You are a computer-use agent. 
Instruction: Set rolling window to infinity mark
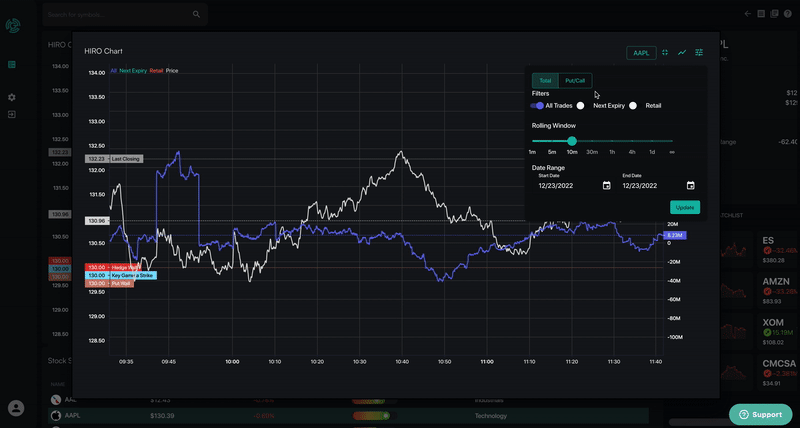point(672,152)
